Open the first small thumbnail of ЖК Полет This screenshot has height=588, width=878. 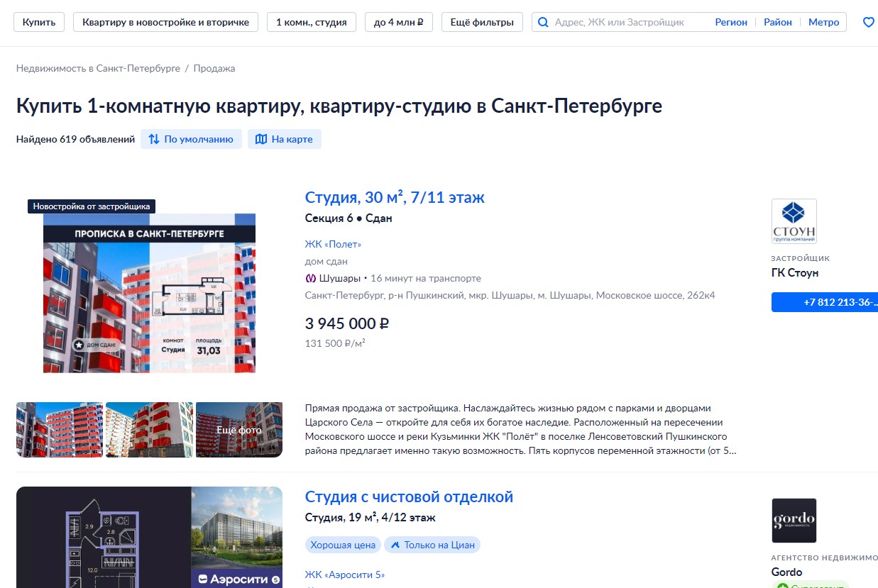pos(60,430)
